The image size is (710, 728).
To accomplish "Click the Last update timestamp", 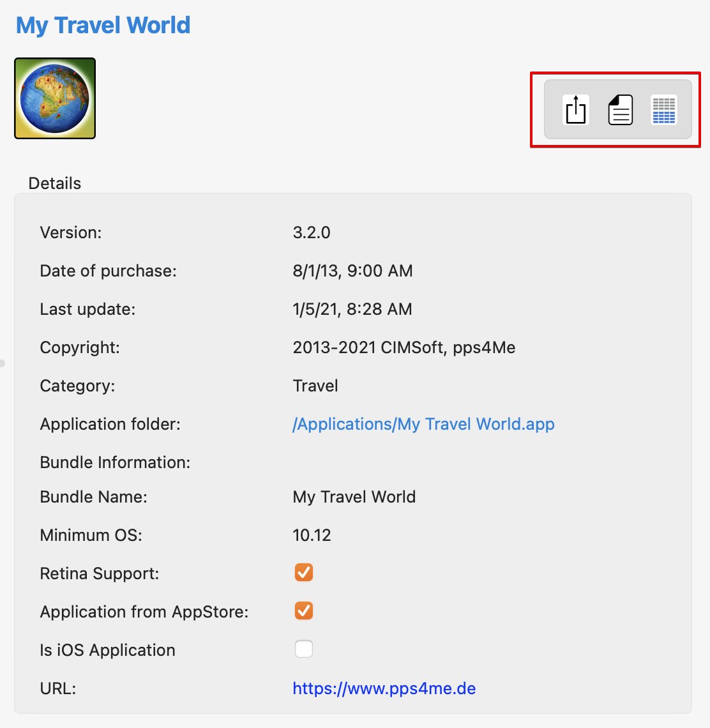I will (x=352, y=309).
